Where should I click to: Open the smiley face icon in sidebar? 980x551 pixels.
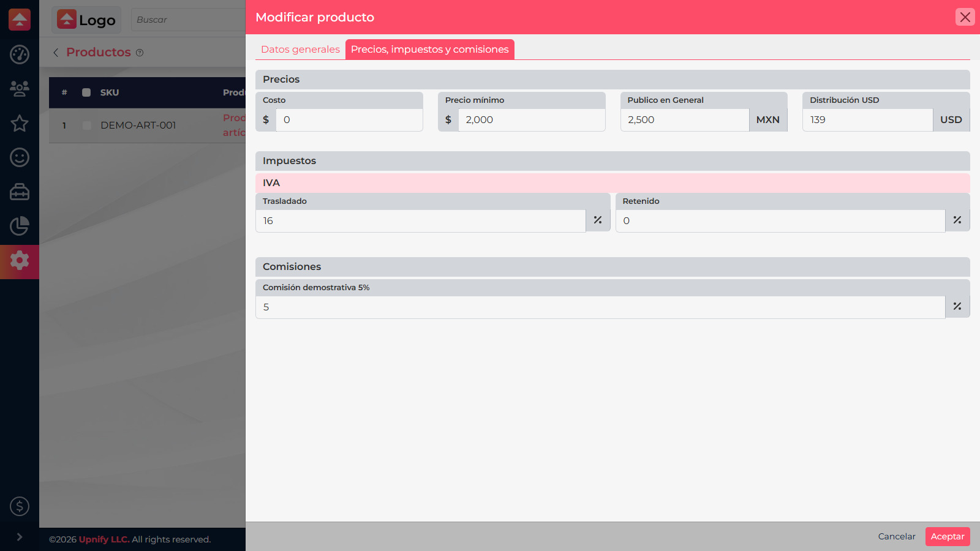pos(20,157)
